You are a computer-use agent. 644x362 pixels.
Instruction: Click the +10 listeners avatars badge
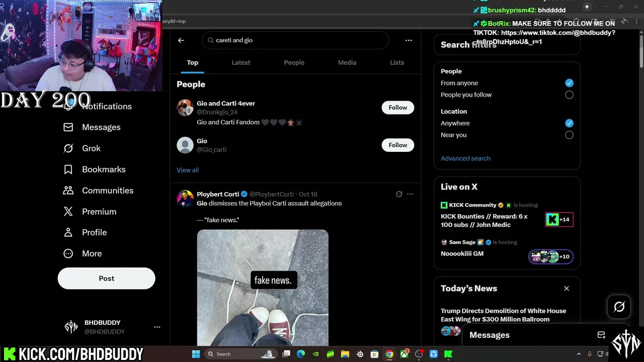(x=551, y=256)
